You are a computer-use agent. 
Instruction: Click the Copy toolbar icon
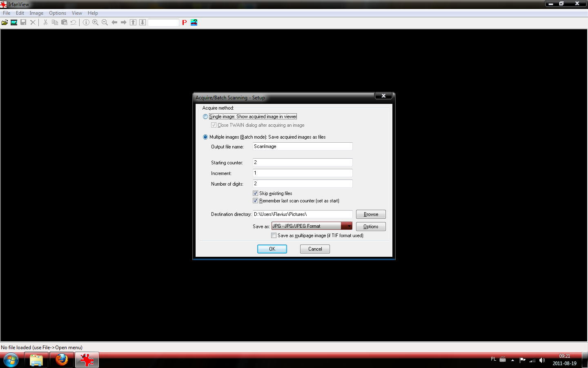point(55,22)
